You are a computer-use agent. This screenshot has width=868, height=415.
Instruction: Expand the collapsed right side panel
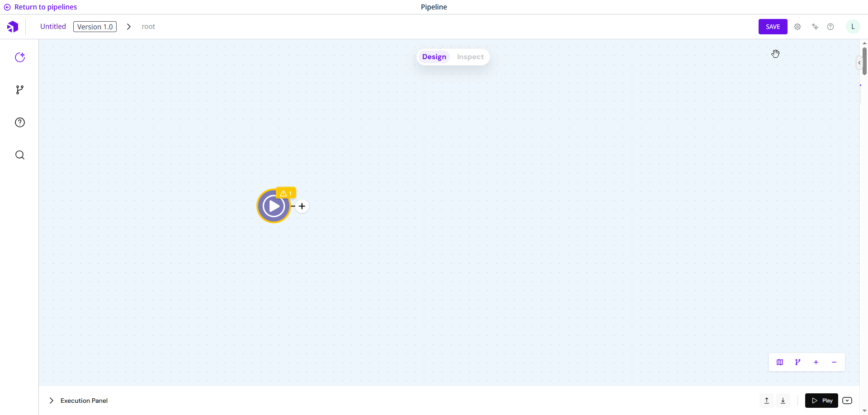859,63
